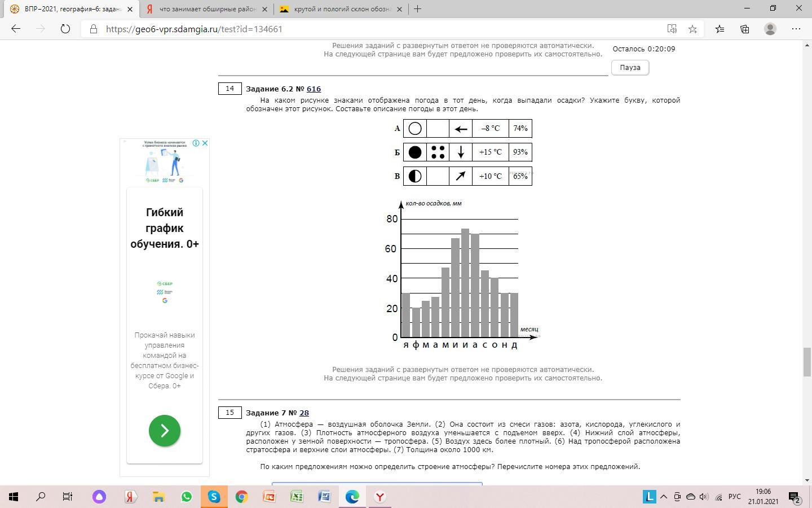Open Edge Settings and more menu
Viewport: 812px width, 508px height.
pyautogui.click(x=796, y=29)
